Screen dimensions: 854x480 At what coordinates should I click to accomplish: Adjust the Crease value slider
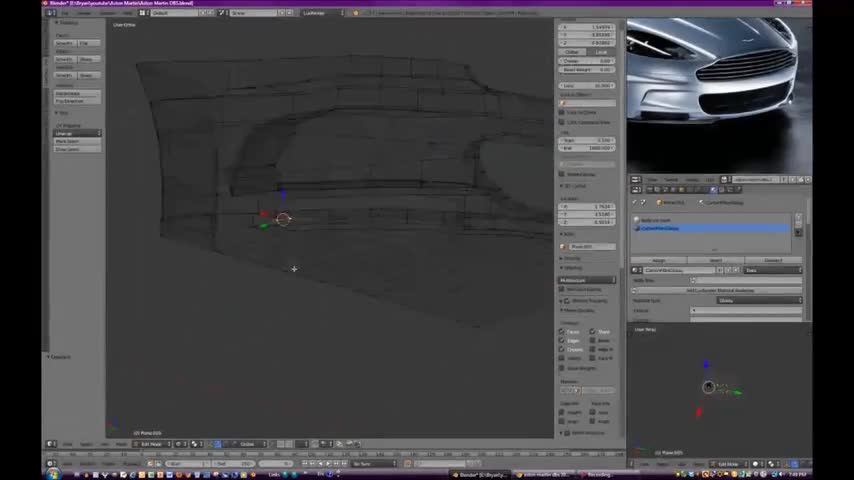pyautogui.click(x=587, y=61)
